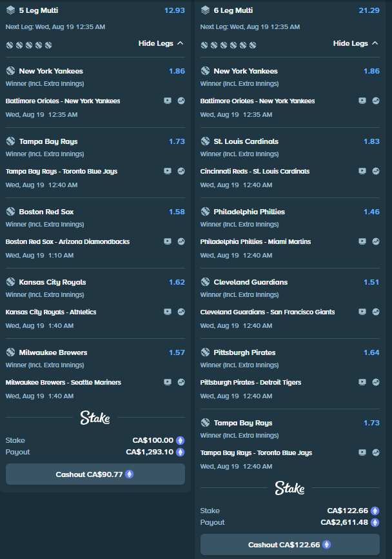
Task: Select Pittsburgh Pirates selection title
Action: (x=244, y=352)
